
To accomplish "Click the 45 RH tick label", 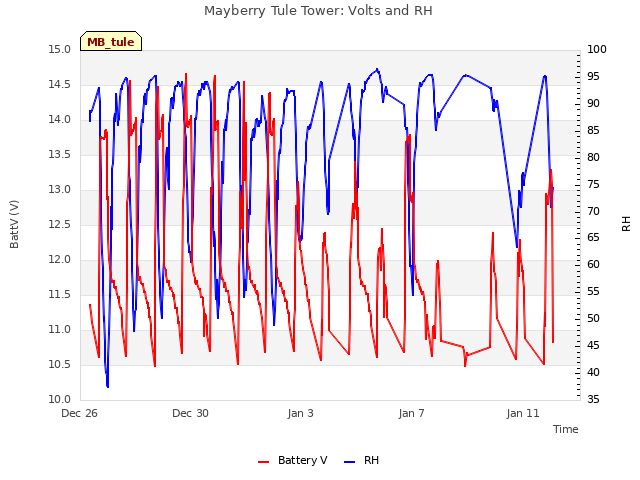I will pos(593,346).
